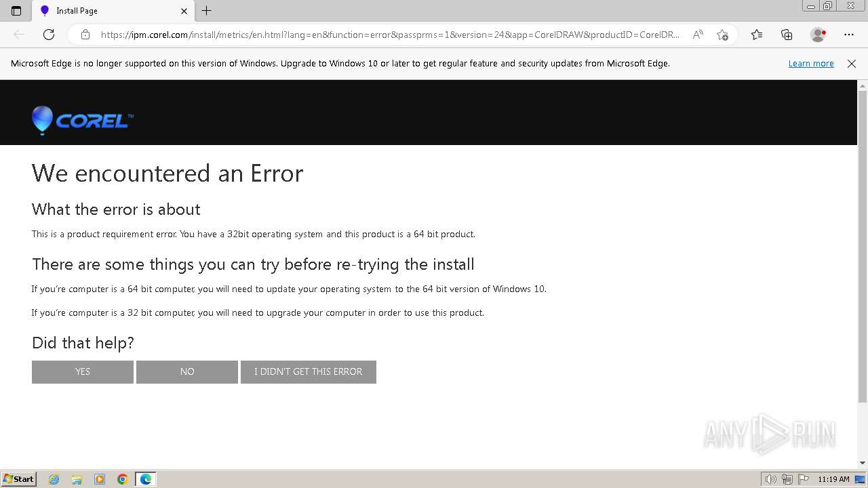Open Windows Media Player from taskbar

coord(100,479)
